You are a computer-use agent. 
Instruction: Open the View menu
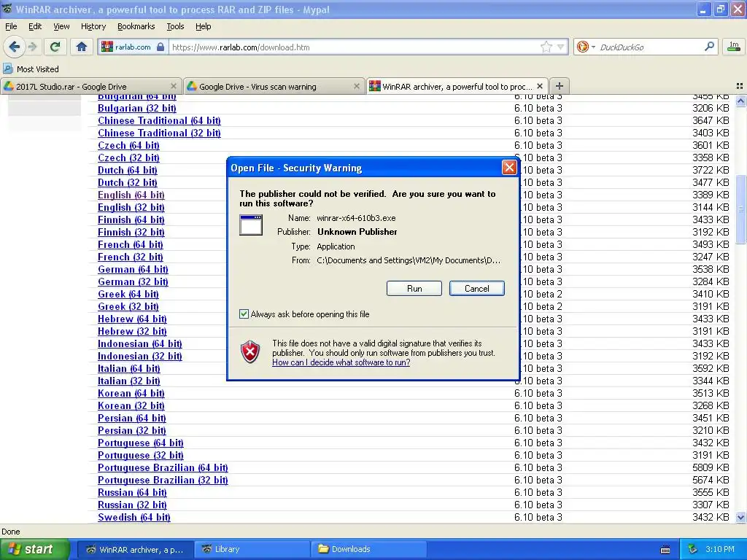pyautogui.click(x=61, y=26)
